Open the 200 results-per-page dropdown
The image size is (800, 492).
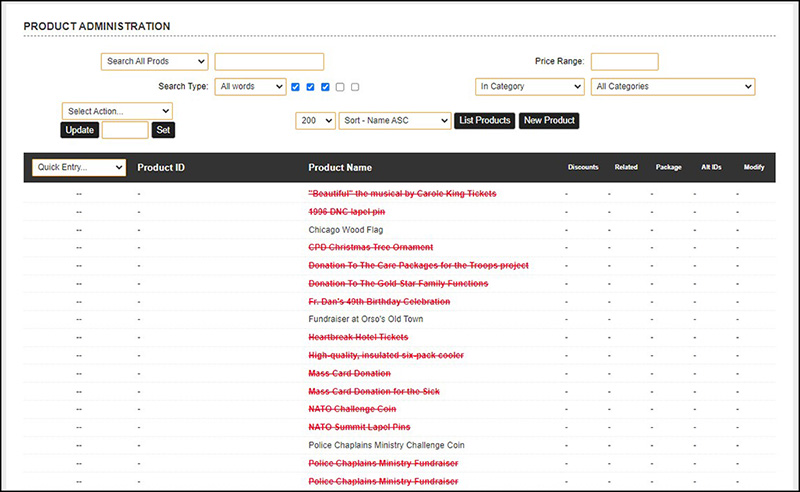(315, 121)
